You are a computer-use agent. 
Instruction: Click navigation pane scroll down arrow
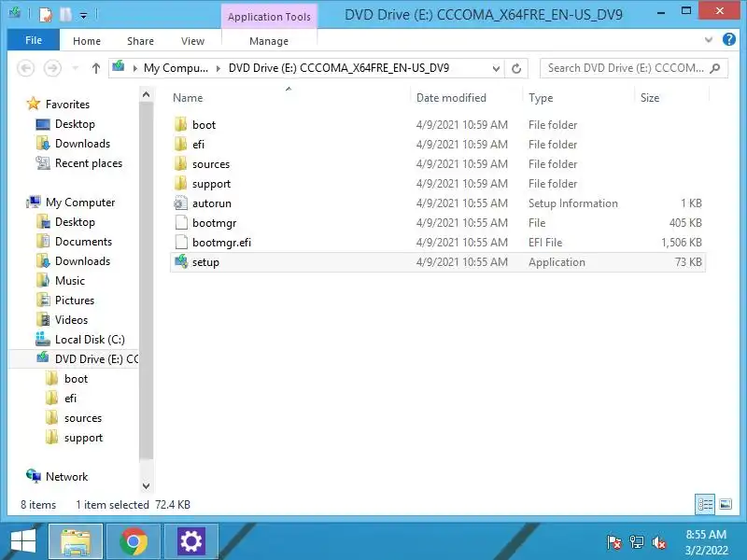tap(147, 486)
